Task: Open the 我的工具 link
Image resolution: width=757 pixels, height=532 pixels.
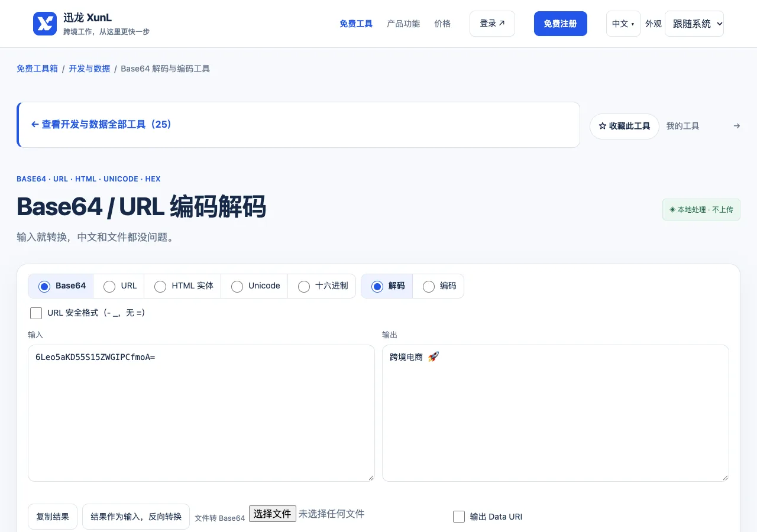Action: 682,126
